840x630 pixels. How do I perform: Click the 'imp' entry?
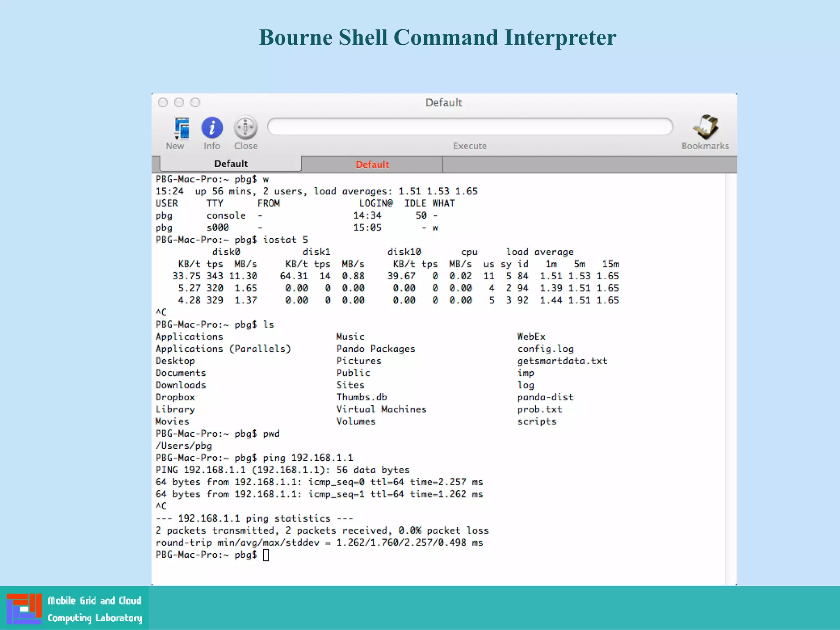click(526, 373)
